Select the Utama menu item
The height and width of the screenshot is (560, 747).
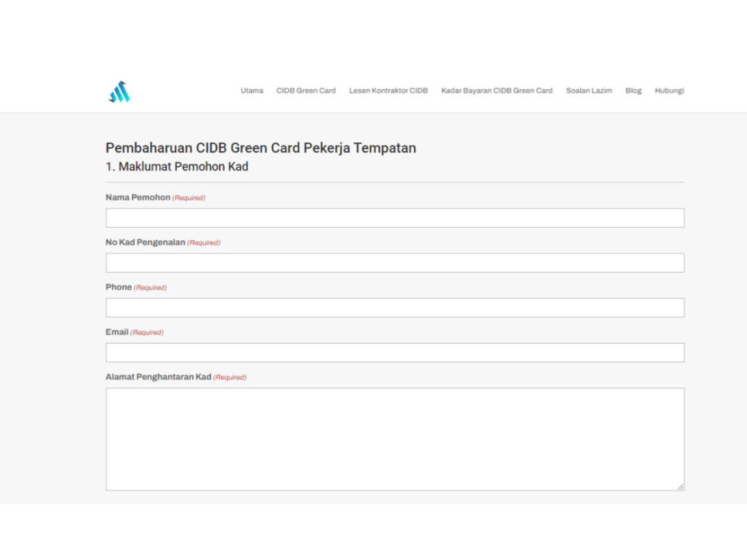[x=252, y=91]
